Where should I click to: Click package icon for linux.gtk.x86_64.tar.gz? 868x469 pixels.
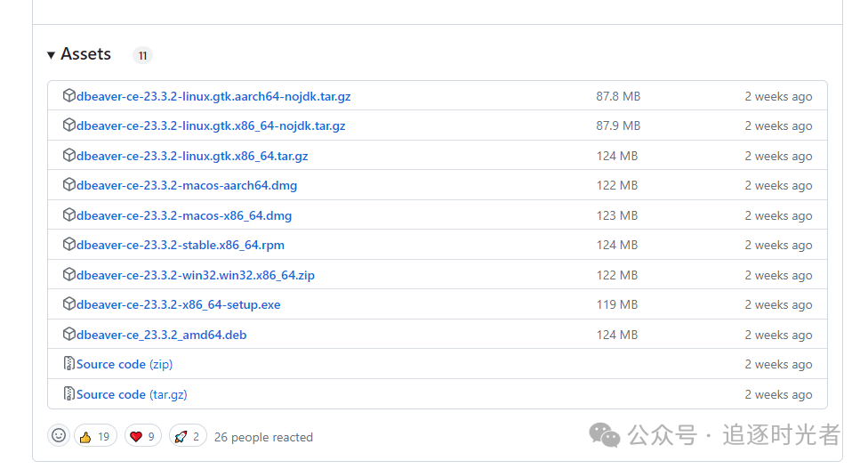tap(68, 155)
